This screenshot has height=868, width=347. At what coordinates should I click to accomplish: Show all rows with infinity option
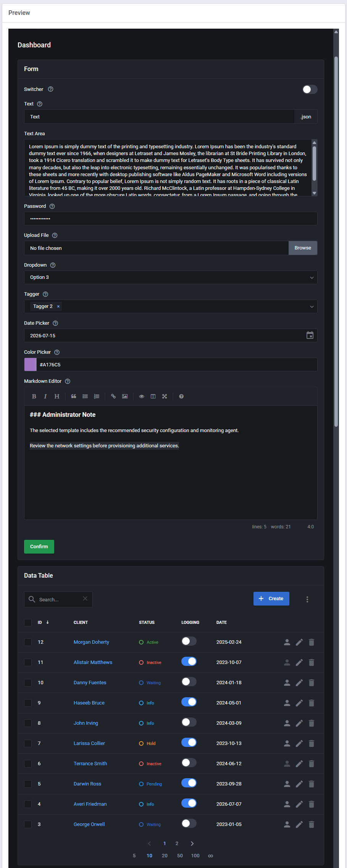click(210, 856)
